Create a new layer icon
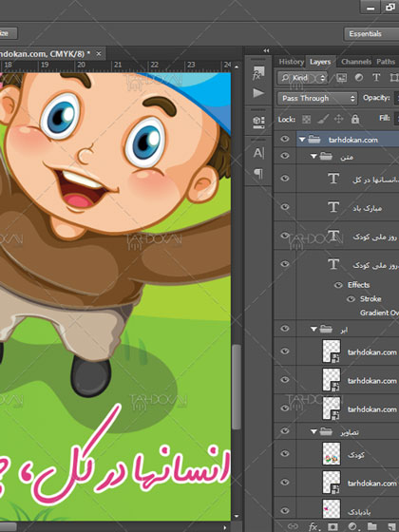The image size is (399, 532). 390,526
